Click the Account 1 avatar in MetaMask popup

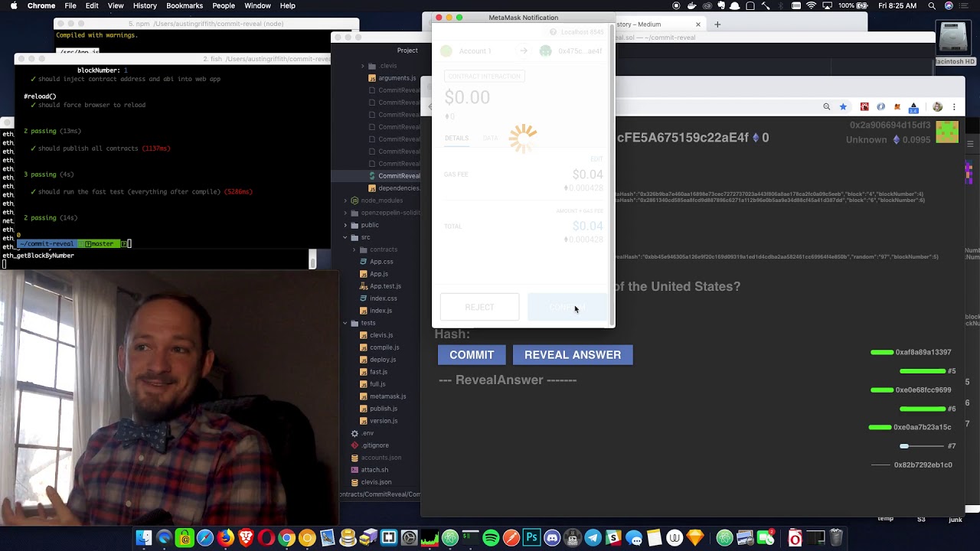[446, 51]
